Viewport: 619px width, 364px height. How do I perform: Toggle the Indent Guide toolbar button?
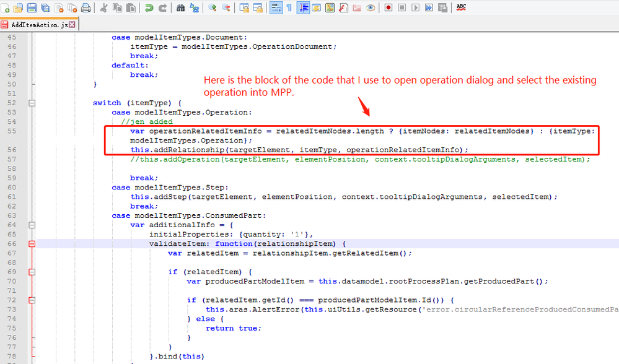pyautogui.click(x=304, y=8)
